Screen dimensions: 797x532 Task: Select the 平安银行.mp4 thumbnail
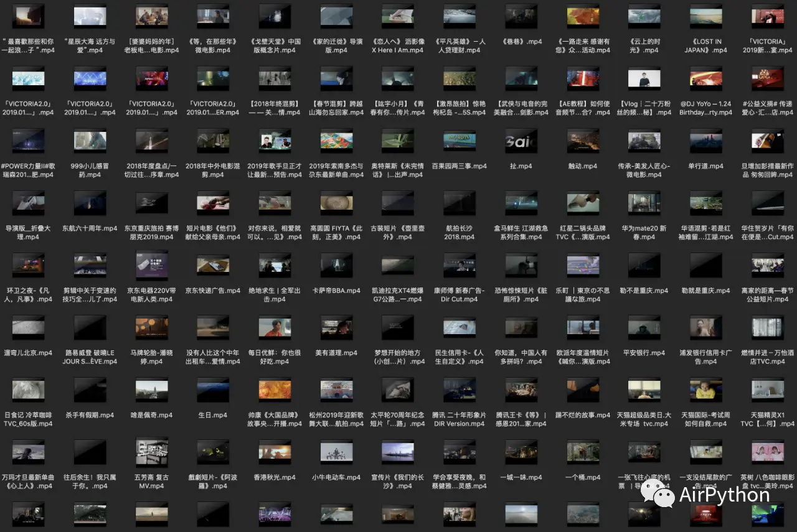pyautogui.click(x=644, y=327)
